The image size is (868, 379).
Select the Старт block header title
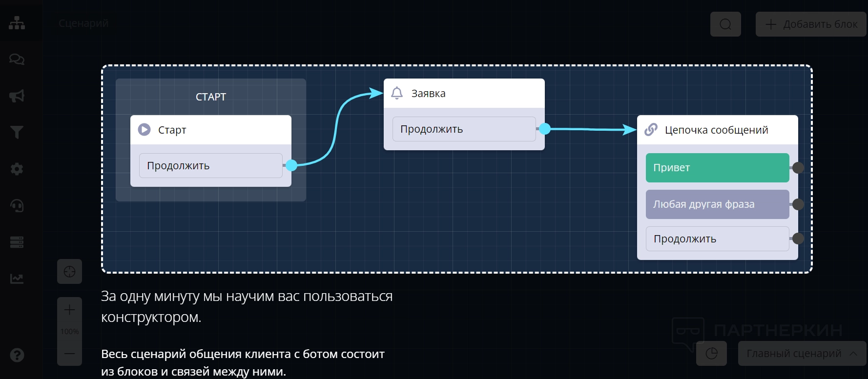click(x=172, y=130)
